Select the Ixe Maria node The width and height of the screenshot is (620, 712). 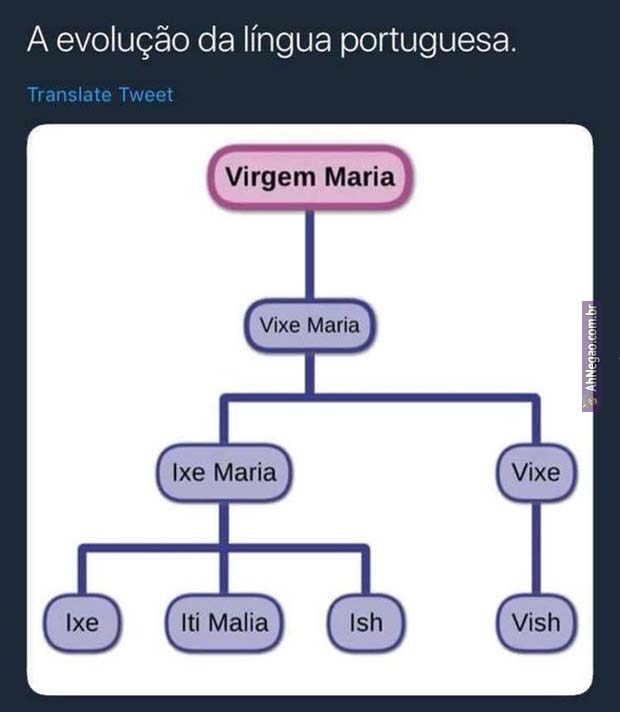point(224,471)
